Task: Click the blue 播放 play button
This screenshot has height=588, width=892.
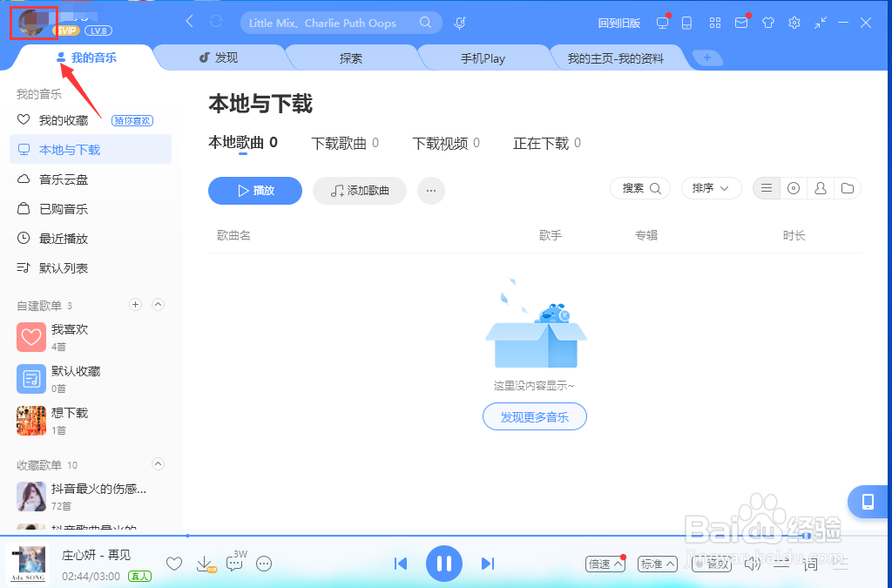Action: pos(254,191)
